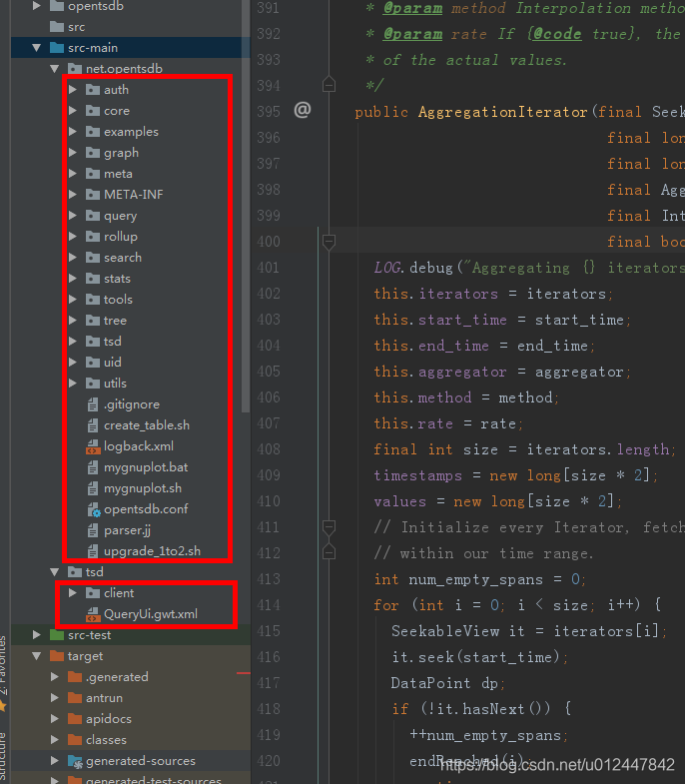This screenshot has width=685, height=784.
Task: Click the rollup package folder icon
Action: 93,237
